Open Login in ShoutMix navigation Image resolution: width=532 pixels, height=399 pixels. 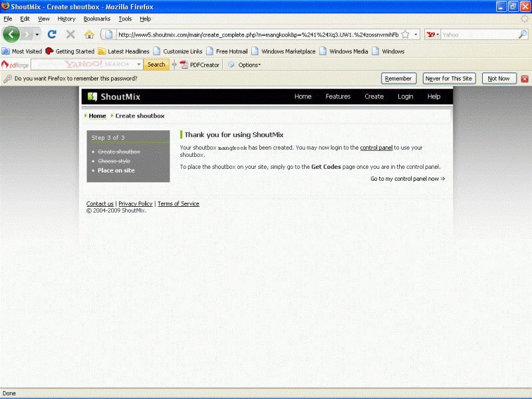click(406, 96)
